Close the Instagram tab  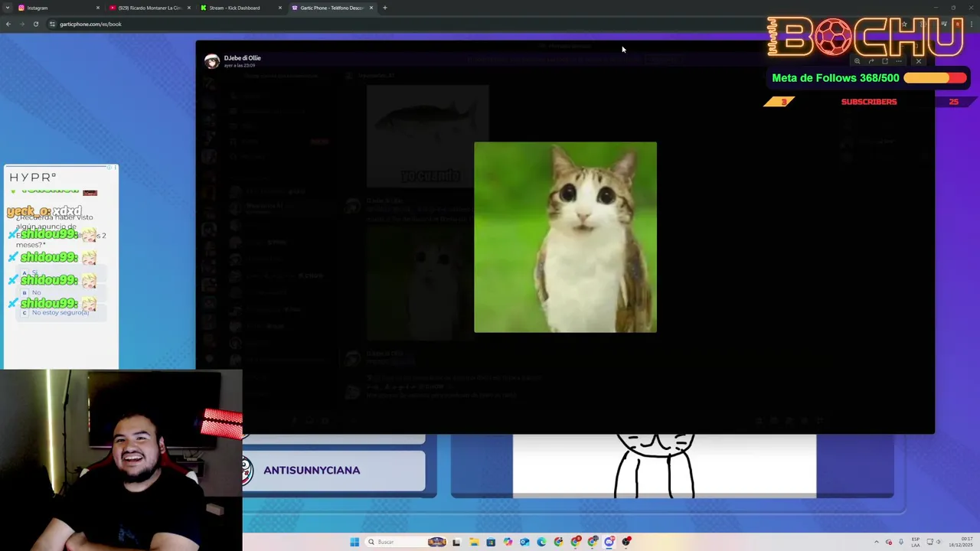coord(97,8)
